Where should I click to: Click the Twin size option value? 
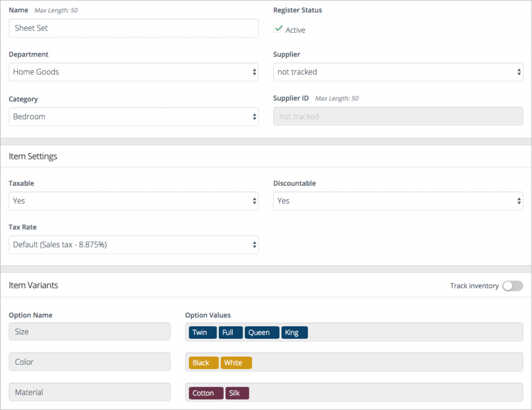pyautogui.click(x=202, y=332)
